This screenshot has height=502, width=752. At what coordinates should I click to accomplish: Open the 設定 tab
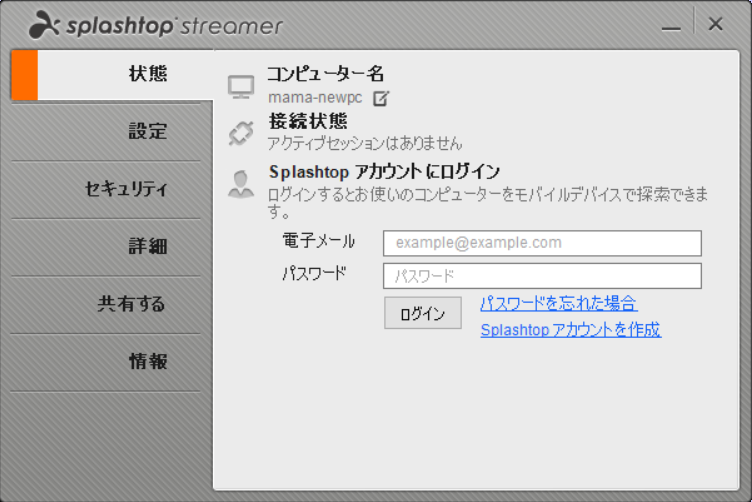[x=106, y=131]
